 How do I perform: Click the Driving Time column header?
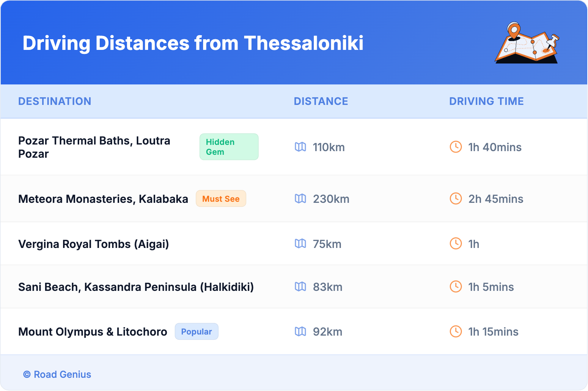point(486,101)
